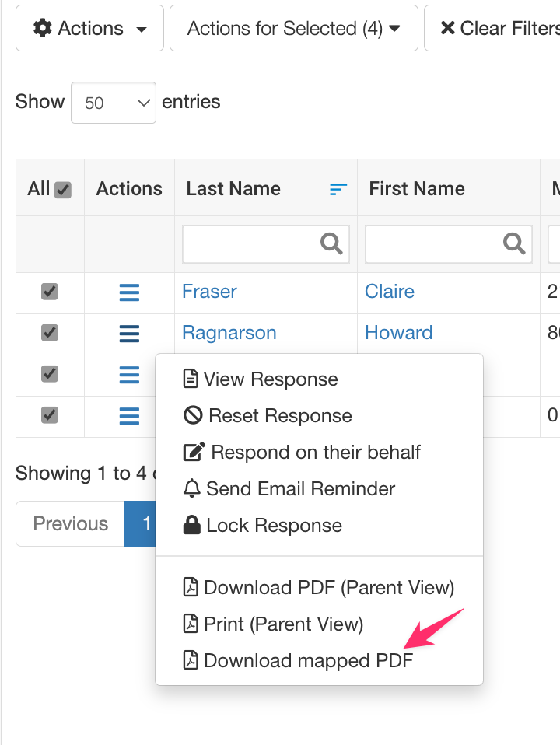This screenshot has width=560, height=745.
Task: Open the Fraser last name link
Action: tap(209, 292)
